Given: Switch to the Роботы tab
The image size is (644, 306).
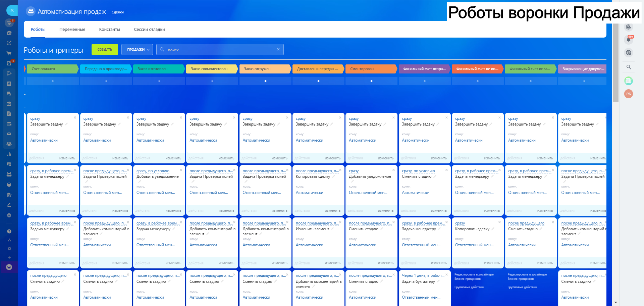Looking at the screenshot, I should (38, 30).
